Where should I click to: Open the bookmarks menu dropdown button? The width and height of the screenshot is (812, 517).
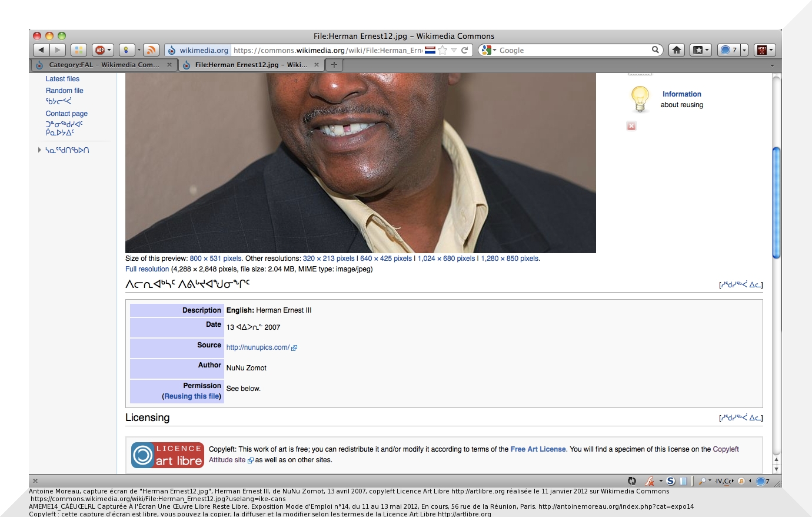(x=701, y=50)
